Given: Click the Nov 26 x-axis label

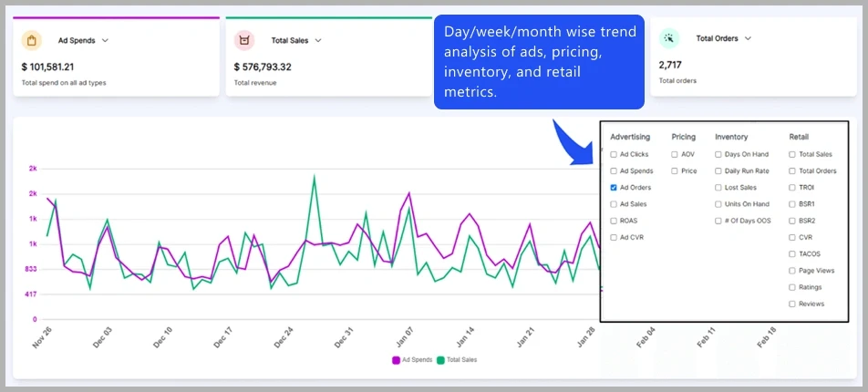Looking at the screenshot, I should click(x=42, y=336).
